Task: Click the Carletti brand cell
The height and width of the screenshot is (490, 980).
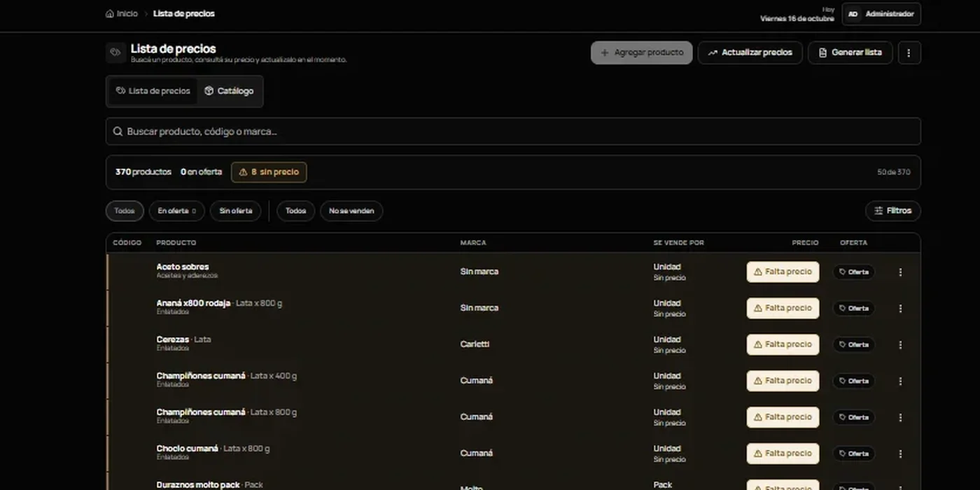Action: pos(475,344)
